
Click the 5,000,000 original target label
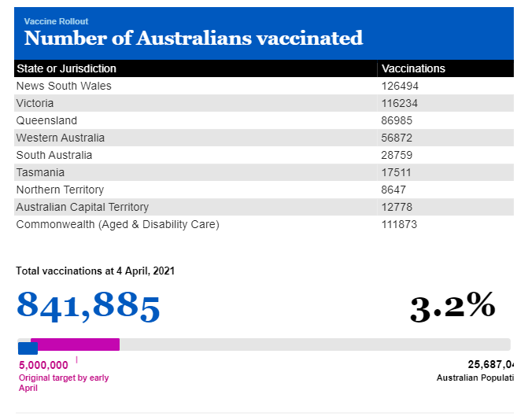43,365
